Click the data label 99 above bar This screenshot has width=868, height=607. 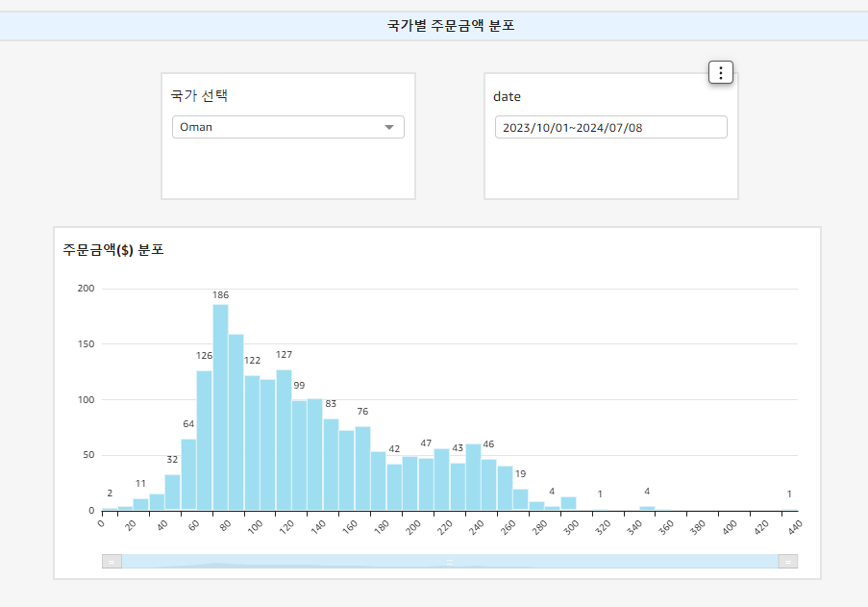point(299,385)
